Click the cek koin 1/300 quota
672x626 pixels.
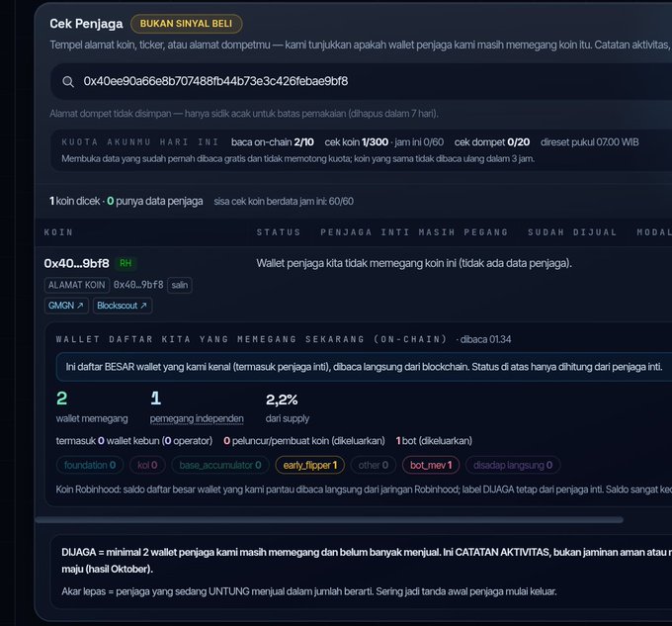(357, 142)
